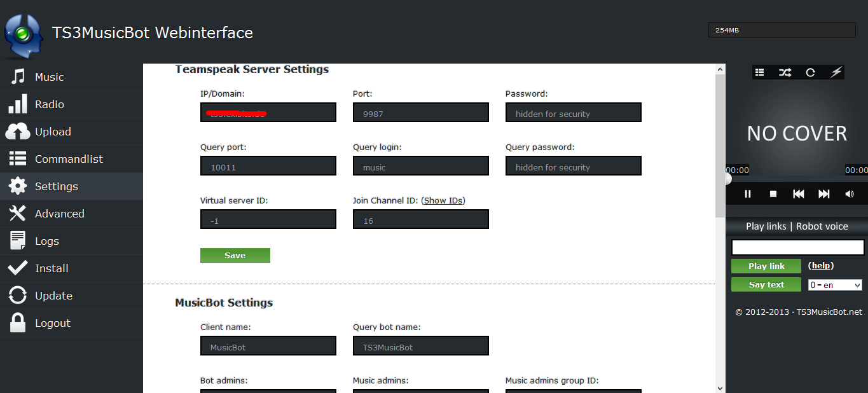Click the Port field showing 9987
The width and height of the screenshot is (868, 393).
click(x=421, y=112)
